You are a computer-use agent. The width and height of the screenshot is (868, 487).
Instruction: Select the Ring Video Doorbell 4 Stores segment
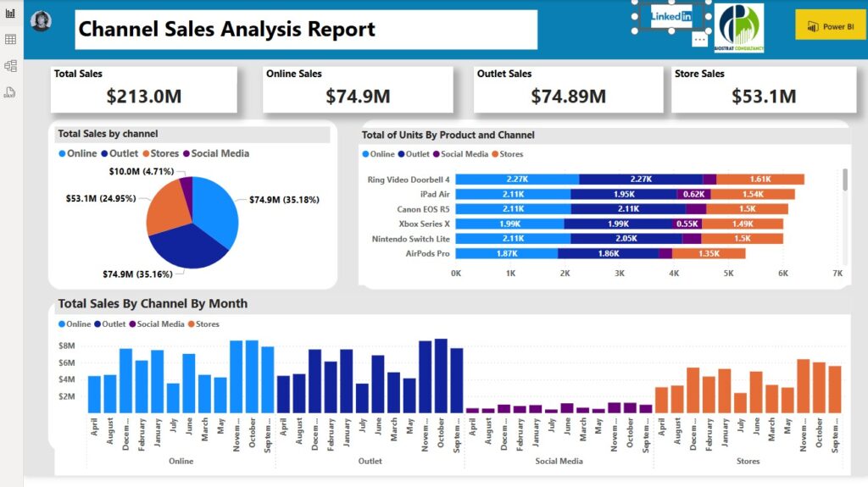[759, 180]
